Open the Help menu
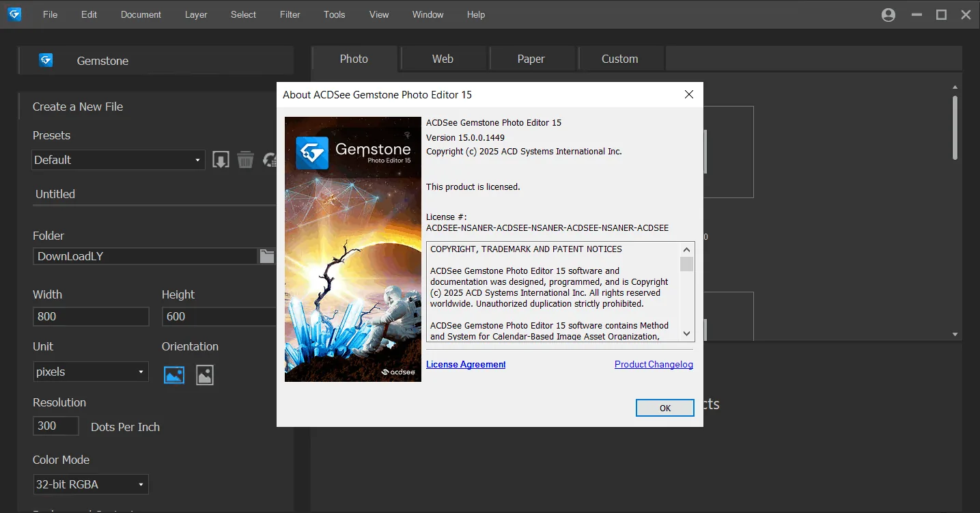 (476, 14)
